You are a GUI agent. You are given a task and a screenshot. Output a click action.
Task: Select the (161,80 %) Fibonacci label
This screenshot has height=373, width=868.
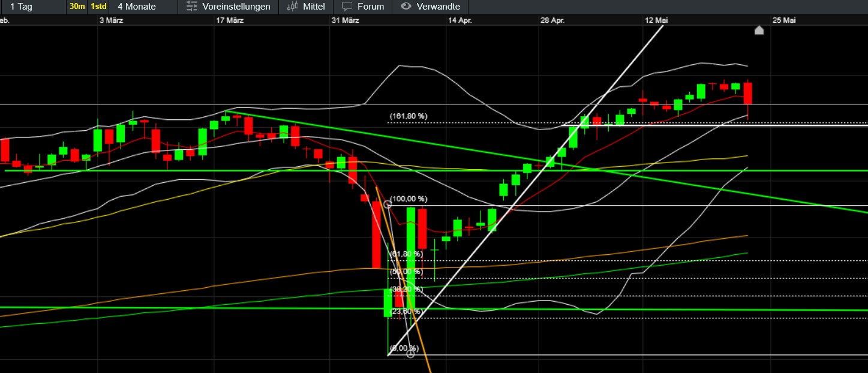click(x=409, y=116)
